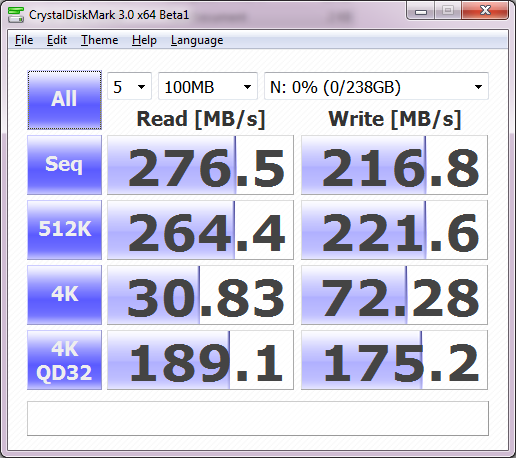This screenshot has height=458, width=516.
Task: Close the CrystalDiskMark window
Action: click(x=485, y=11)
